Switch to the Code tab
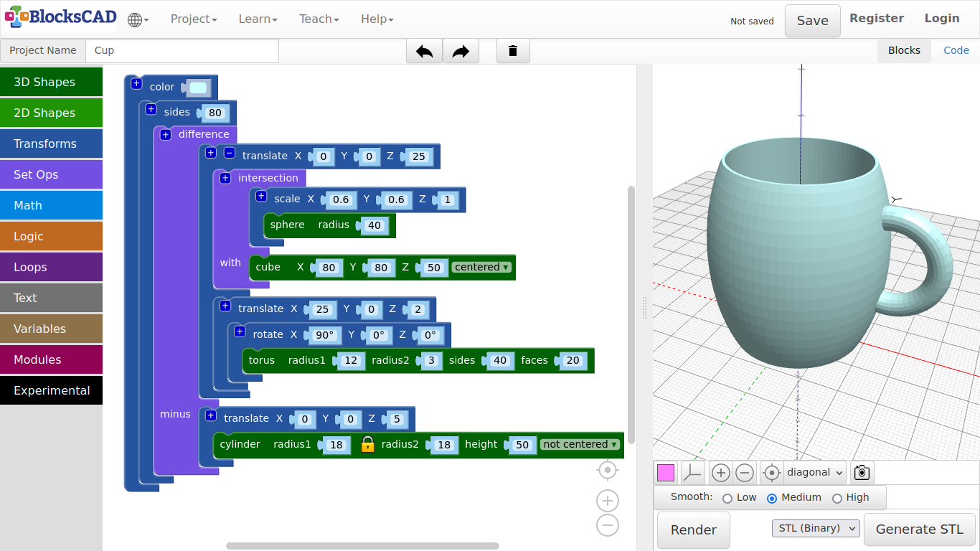The image size is (980, 551). coord(956,50)
